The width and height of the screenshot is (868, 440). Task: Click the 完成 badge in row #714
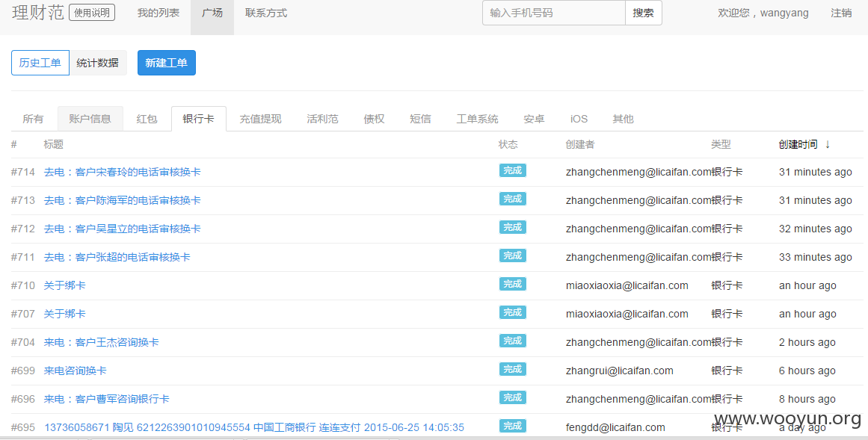coord(513,170)
